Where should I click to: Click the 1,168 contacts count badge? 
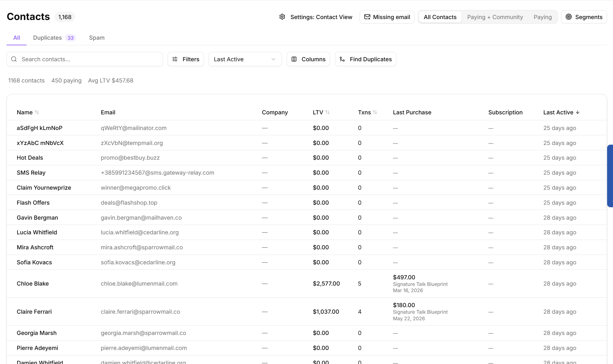pos(65,17)
